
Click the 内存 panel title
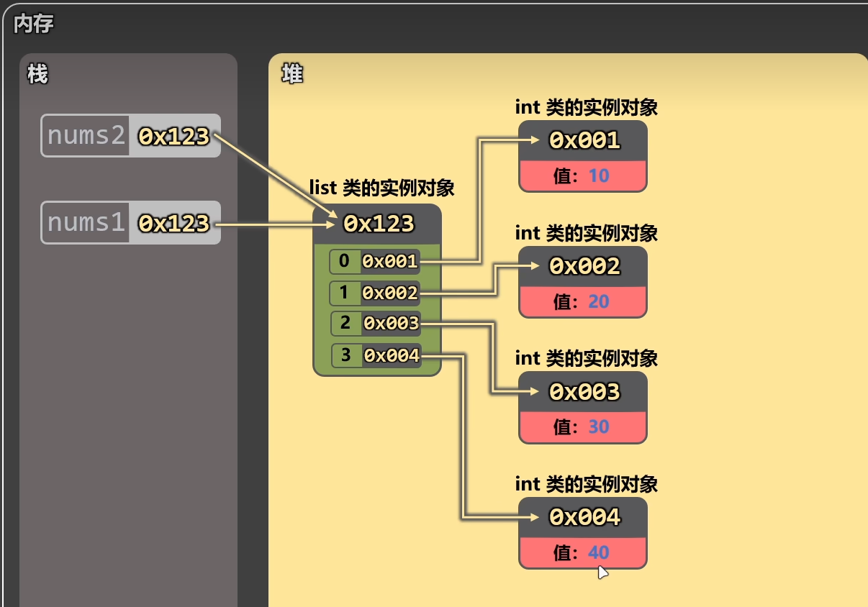point(34,24)
